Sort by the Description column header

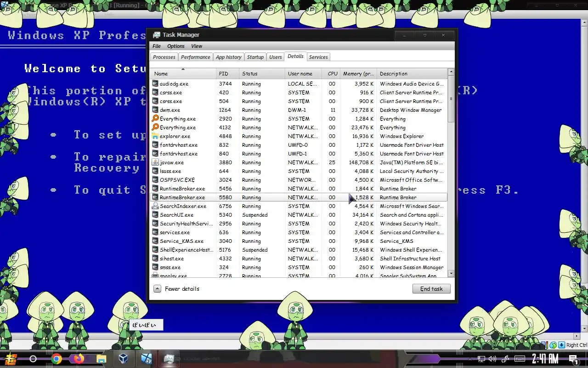point(412,74)
